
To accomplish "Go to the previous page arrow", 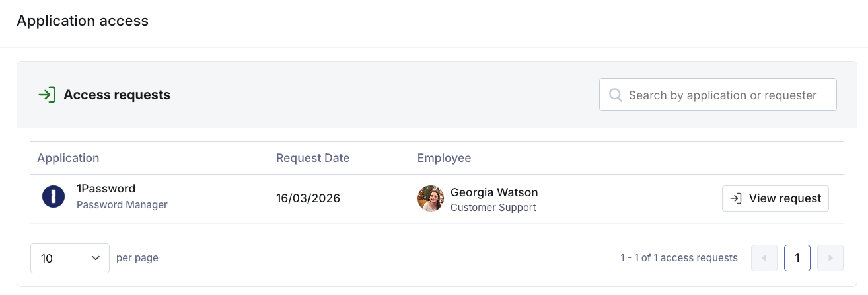I will coord(764,258).
